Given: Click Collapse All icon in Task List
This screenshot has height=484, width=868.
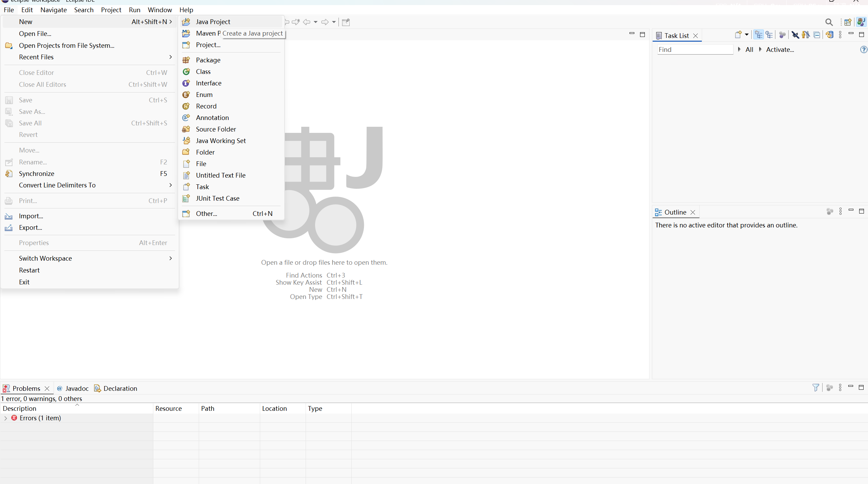Looking at the screenshot, I should pyautogui.click(x=817, y=35).
